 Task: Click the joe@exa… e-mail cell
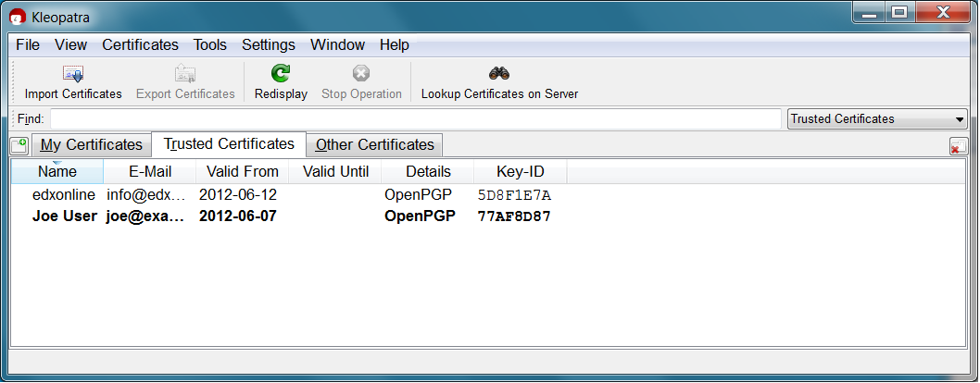[146, 216]
